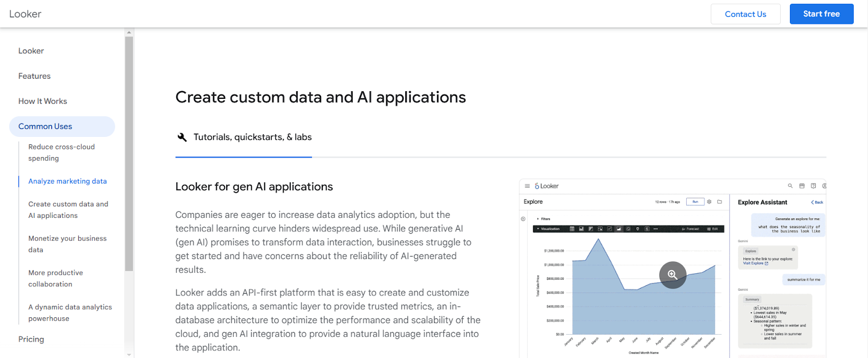The width and height of the screenshot is (868, 358).
Task: Click the sidebar vertical scrollbar thumb
Action: point(129,154)
